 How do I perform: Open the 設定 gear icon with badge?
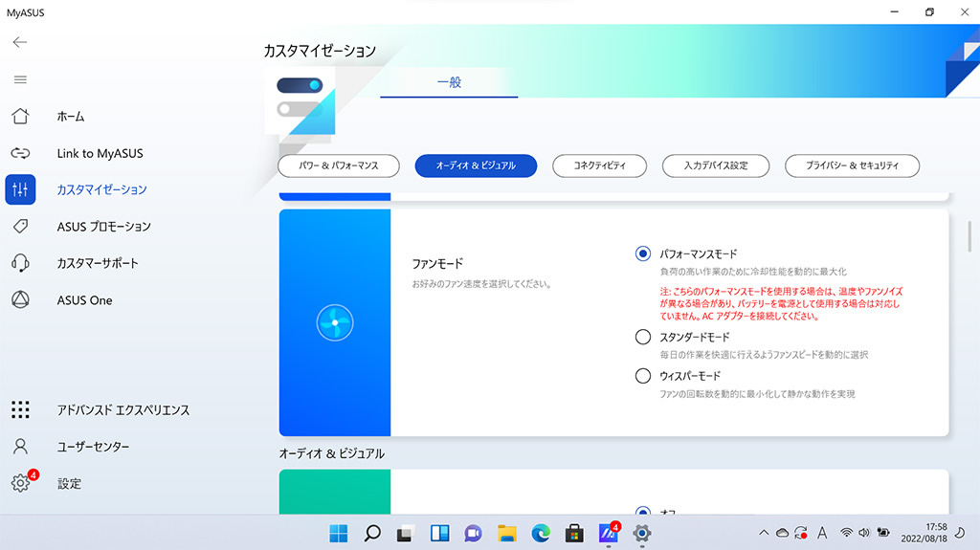click(22, 482)
